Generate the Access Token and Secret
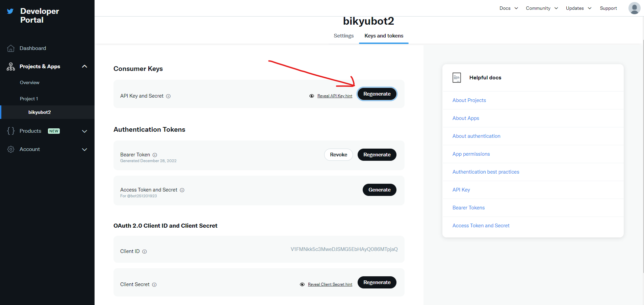Screen dimensions: 644x305 pyautogui.click(x=379, y=190)
